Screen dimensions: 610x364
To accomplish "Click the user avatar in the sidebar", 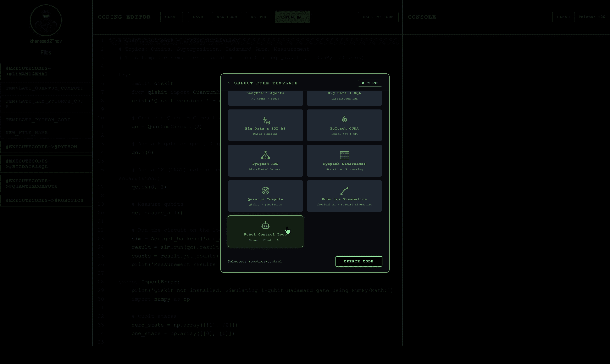I will tap(46, 20).
